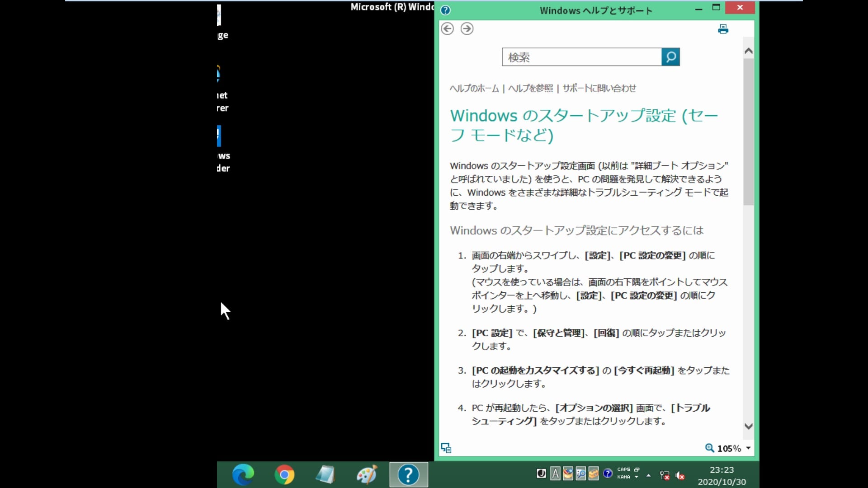This screenshot has height=488, width=868.
Task: Close the Windows ヘルプとサポート window
Action: pos(740,8)
